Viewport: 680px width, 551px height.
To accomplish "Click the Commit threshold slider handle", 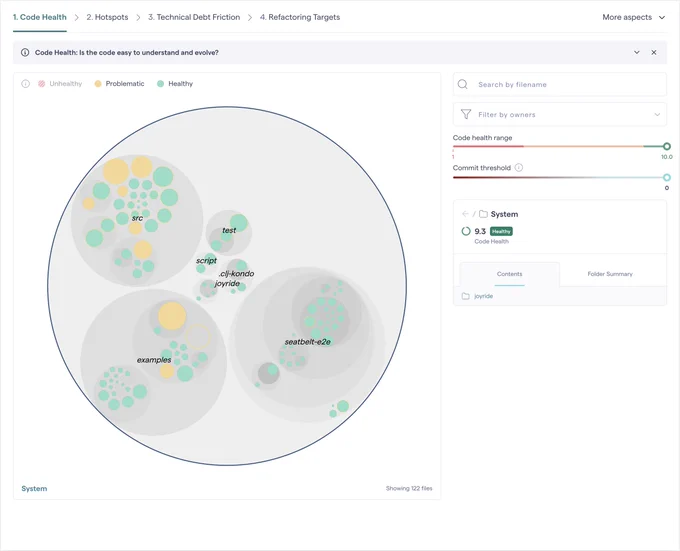I will point(667,177).
